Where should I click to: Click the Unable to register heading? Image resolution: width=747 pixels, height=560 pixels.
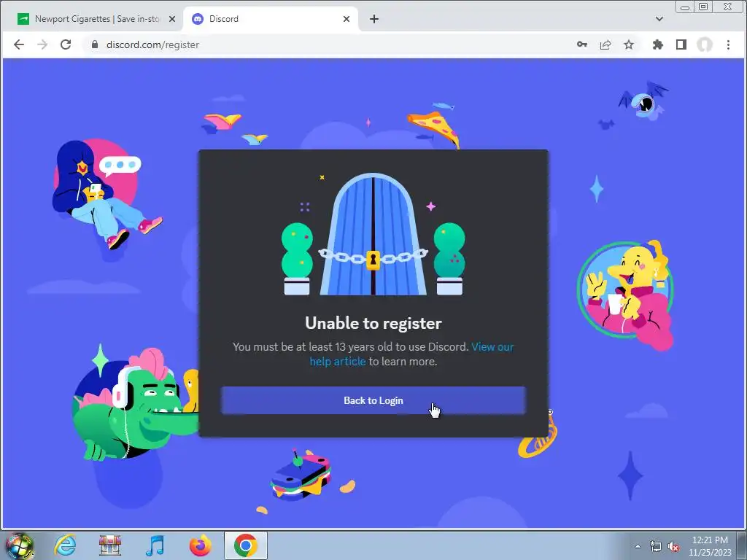click(x=373, y=323)
